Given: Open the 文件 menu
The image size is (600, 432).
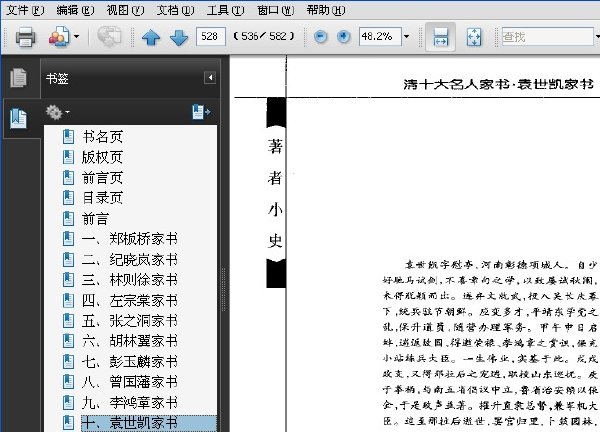Looking at the screenshot, I should point(25,10).
